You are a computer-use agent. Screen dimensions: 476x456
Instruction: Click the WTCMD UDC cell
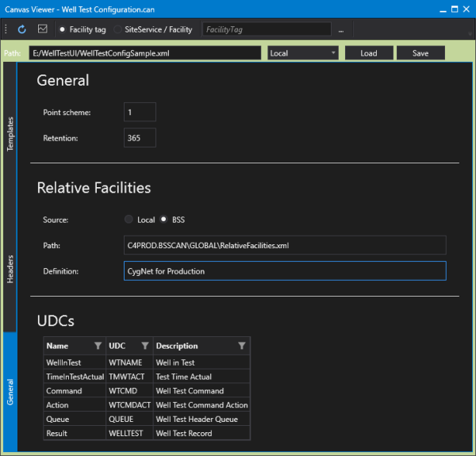(129, 390)
